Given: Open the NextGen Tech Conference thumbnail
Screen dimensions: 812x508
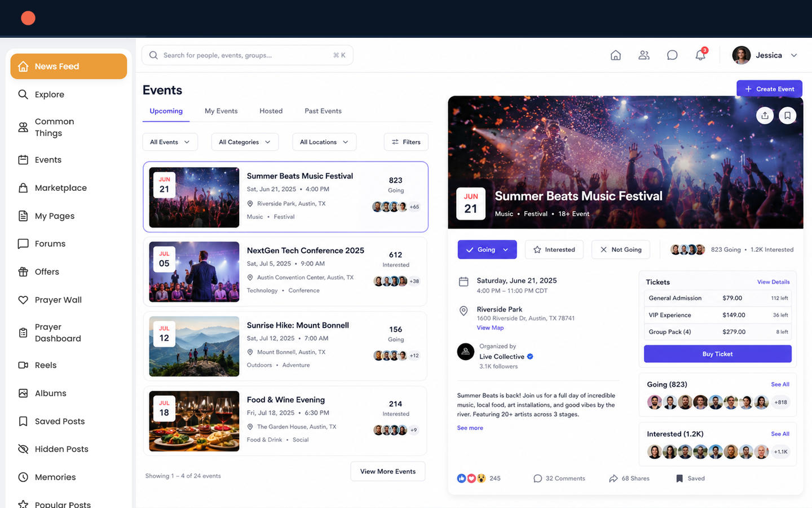Looking at the screenshot, I should [x=194, y=272].
